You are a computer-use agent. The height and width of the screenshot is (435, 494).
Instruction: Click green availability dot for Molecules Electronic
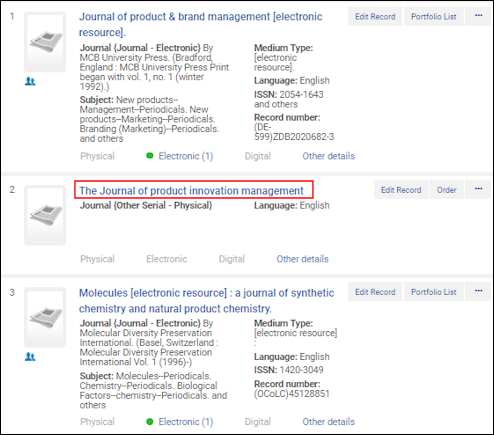(150, 421)
